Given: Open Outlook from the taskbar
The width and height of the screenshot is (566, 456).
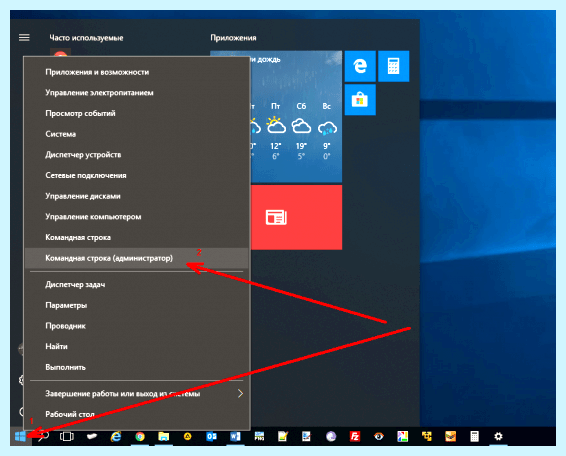Looking at the screenshot, I should click(211, 437).
